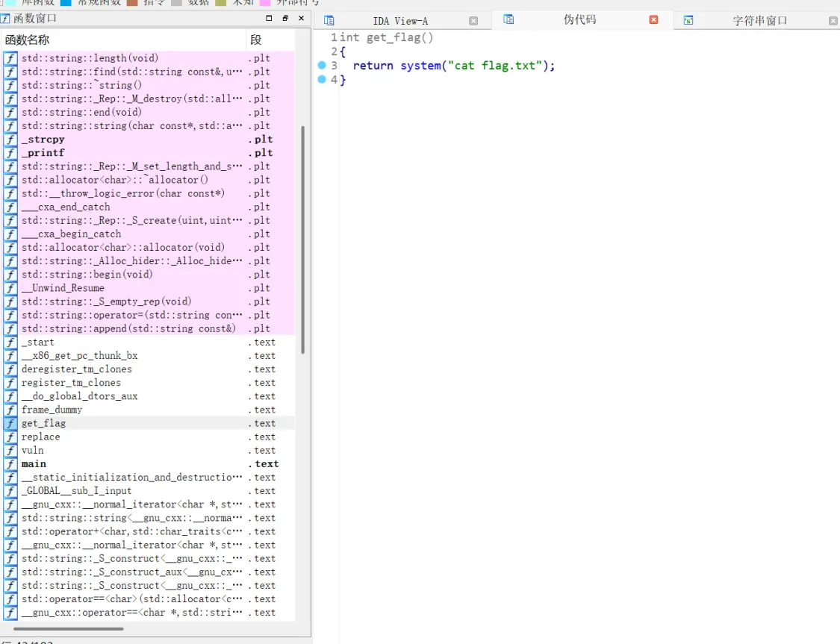Image resolution: width=840 pixels, height=644 pixels.
Task: Click function icon beside _printf row
Action: coord(10,152)
